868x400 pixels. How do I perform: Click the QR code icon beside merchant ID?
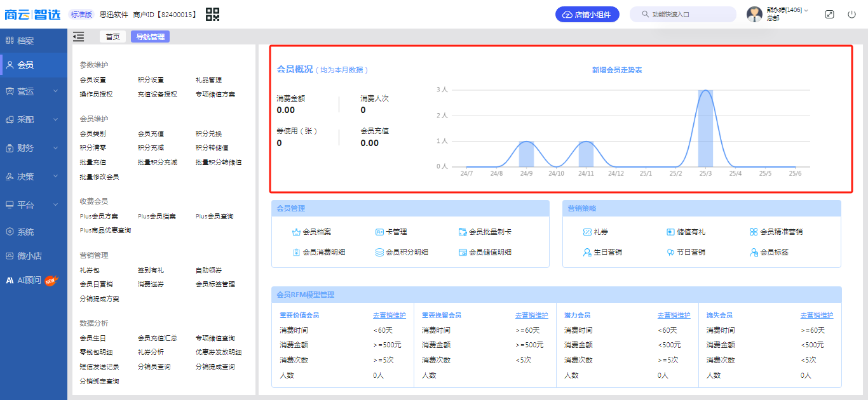point(213,14)
